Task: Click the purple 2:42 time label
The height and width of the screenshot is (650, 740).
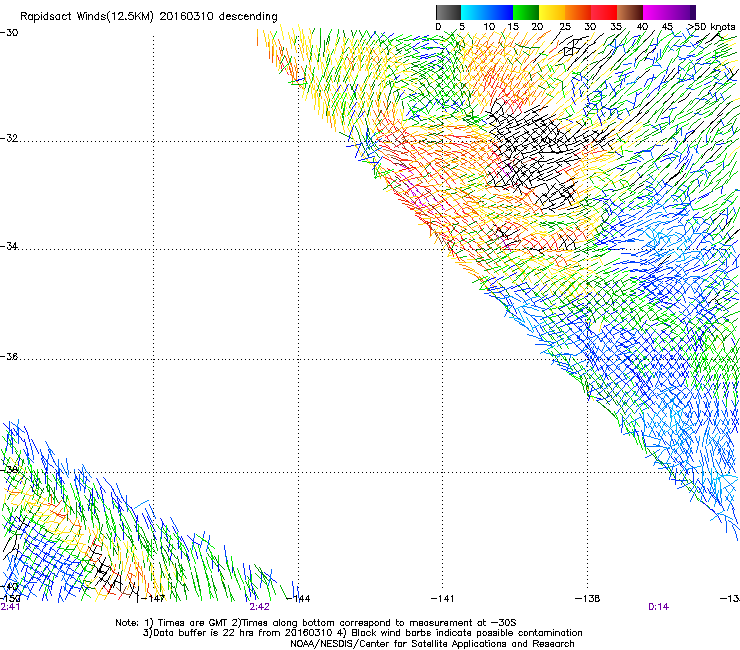Action: click(x=260, y=607)
